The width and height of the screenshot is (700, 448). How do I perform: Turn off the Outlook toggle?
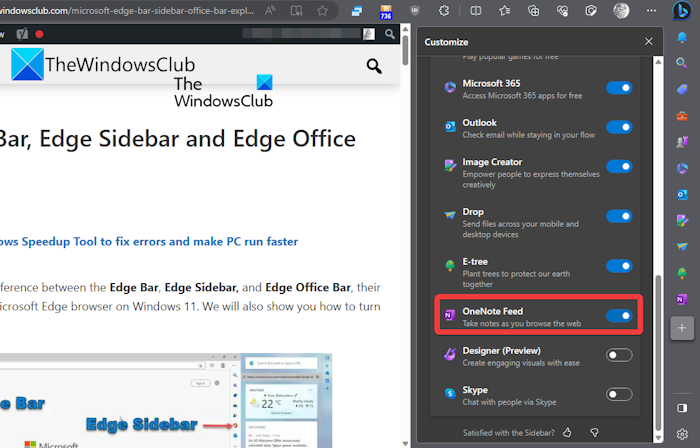(x=619, y=127)
